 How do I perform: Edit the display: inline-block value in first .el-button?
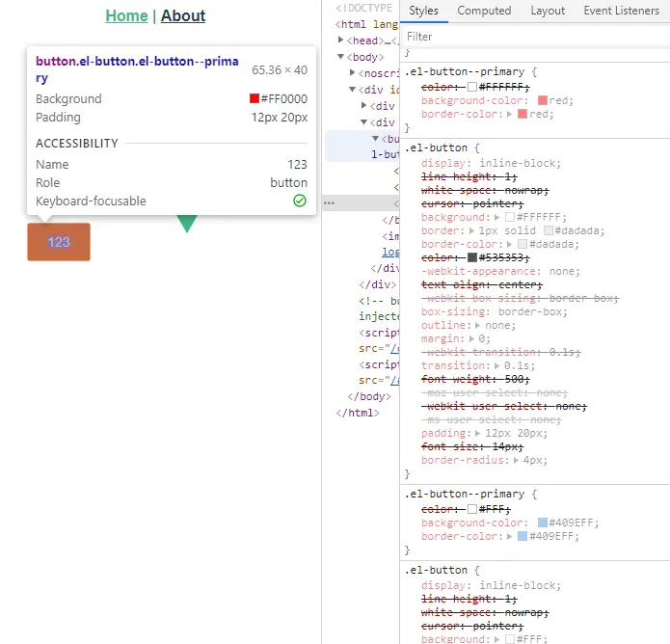pos(520,163)
